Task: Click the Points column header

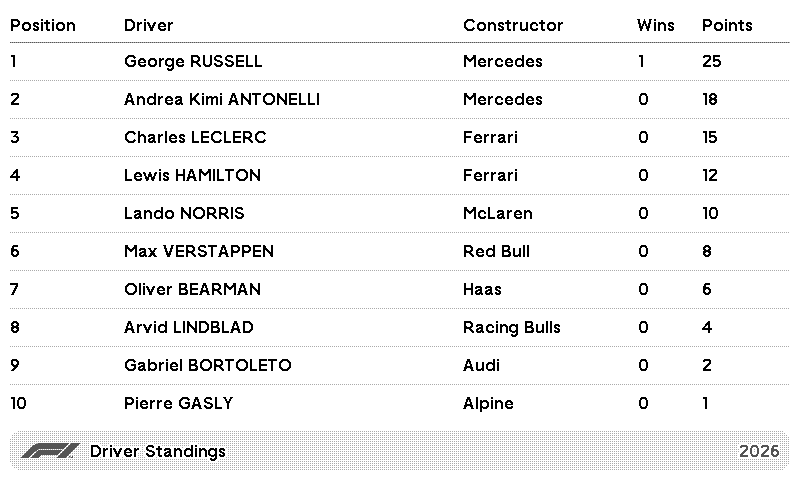Action: [x=727, y=25]
